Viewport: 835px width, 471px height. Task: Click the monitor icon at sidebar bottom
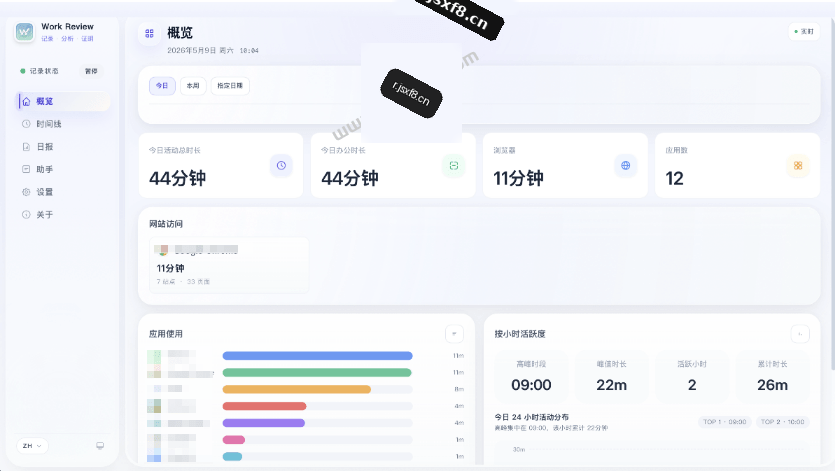point(100,445)
